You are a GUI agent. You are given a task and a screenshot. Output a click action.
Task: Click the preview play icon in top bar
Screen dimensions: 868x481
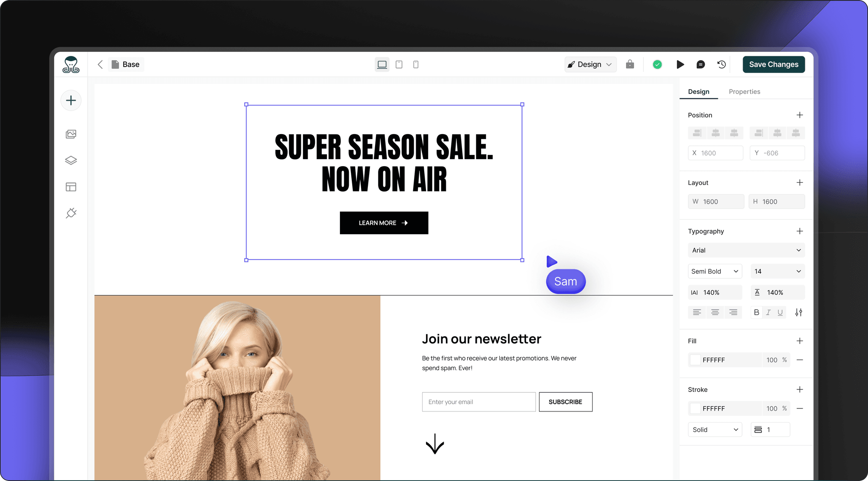[680, 64]
